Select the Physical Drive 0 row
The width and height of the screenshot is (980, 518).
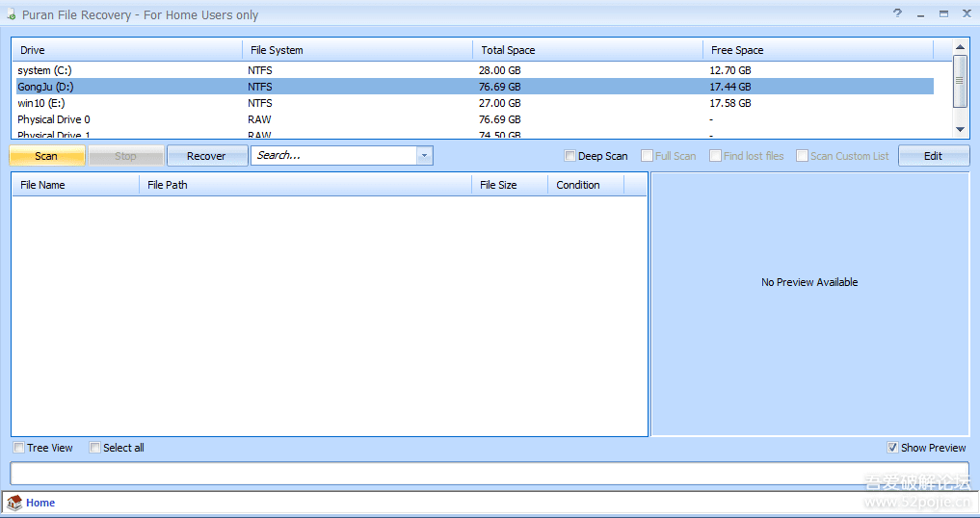coord(475,119)
